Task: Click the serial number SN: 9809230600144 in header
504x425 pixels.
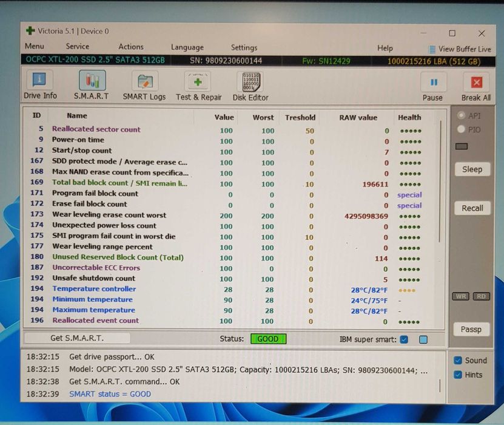Action: point(226,61)
